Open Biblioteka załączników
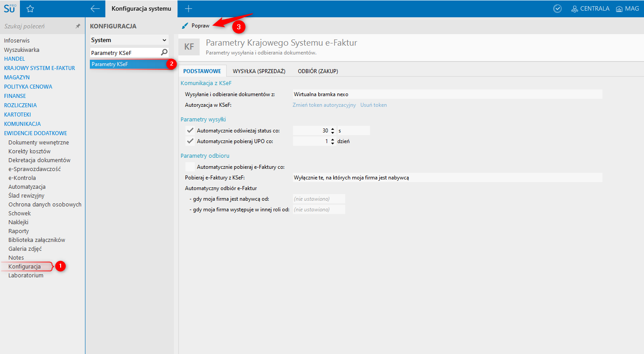Viewport: 644px width, 354px height. pyautogui.click(x=37, y=240)
